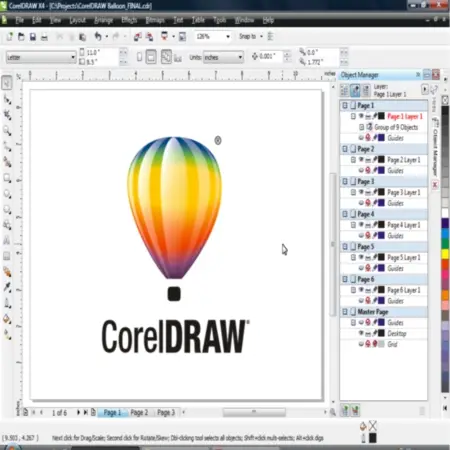Viewport: 450px width, 450px height.
Task: Click the Undo arrow icon
Action: 98,36
